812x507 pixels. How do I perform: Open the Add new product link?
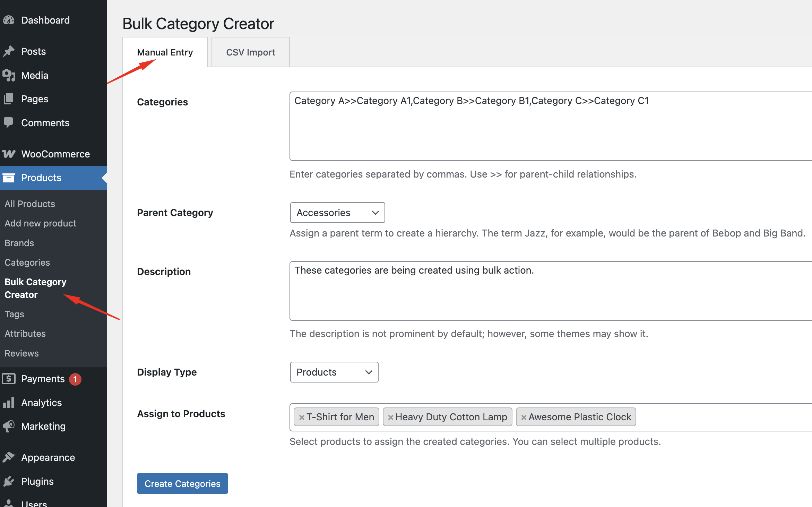pyautogui.click(x=40, y=223)
